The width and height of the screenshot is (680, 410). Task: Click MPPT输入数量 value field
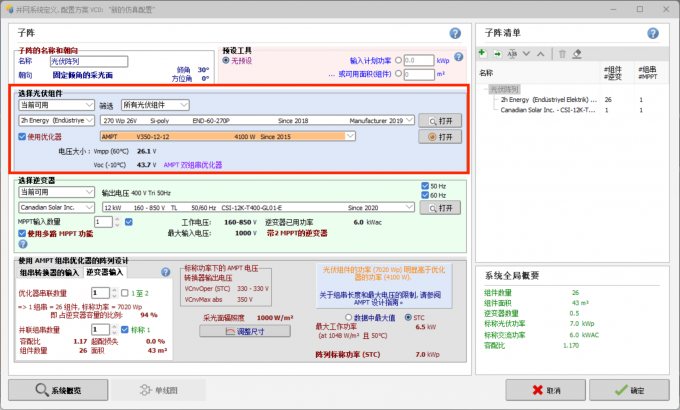pyautogui.click(x=103, y=222)
